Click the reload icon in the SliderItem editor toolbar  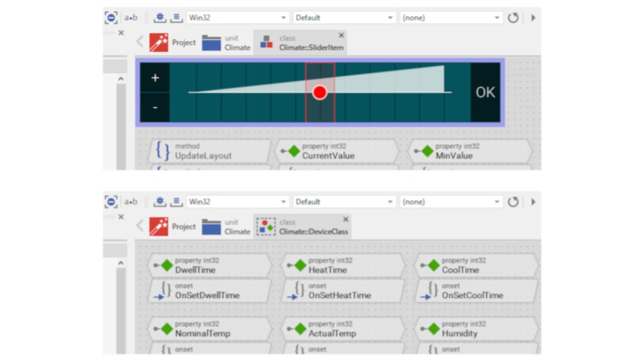(513, 18)
